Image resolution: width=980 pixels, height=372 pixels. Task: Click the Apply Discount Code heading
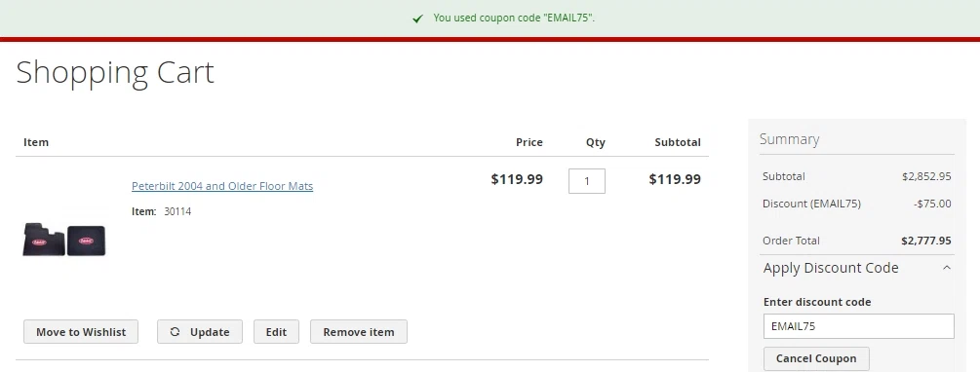pos(831,268)
